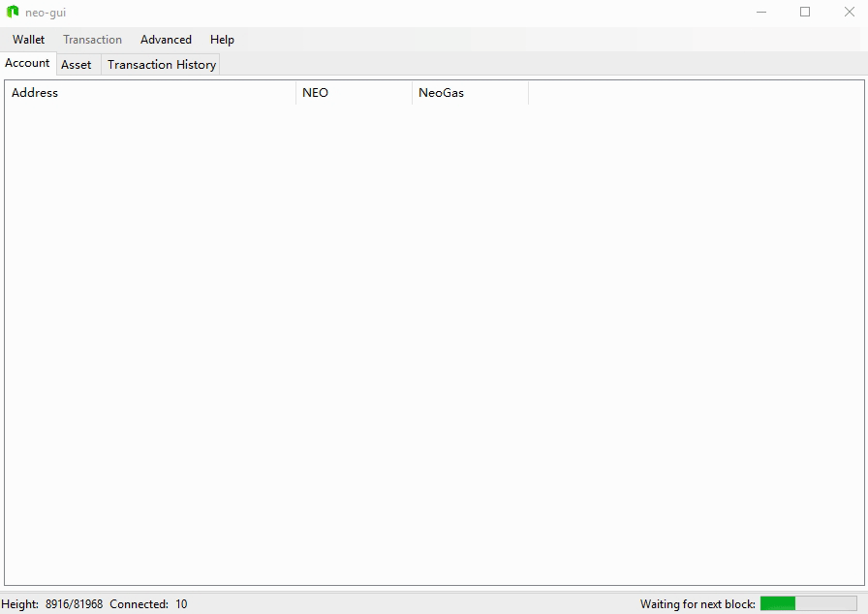868x614 pixels.
Task: Click the Waiting for next block label
Action: 697,604
